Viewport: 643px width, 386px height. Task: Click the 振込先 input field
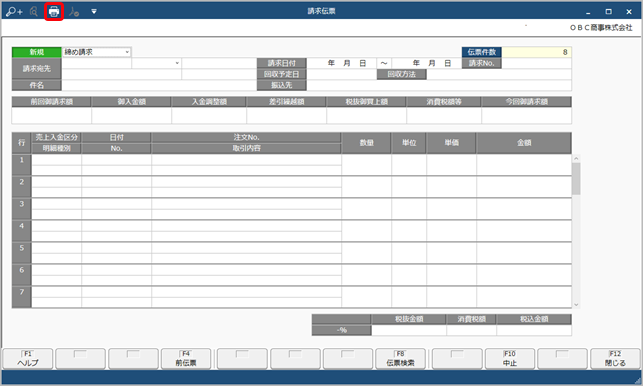[x=439, y=85]
